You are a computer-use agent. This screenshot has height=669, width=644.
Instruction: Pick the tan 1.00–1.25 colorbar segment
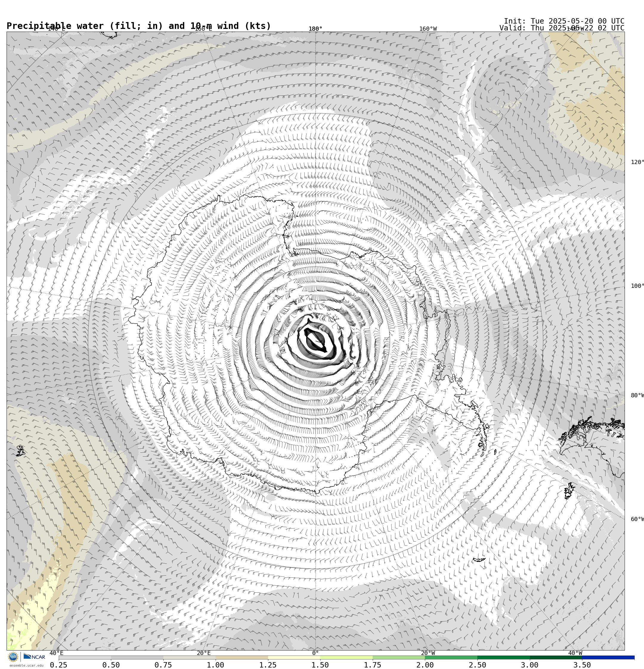[241, 657]
